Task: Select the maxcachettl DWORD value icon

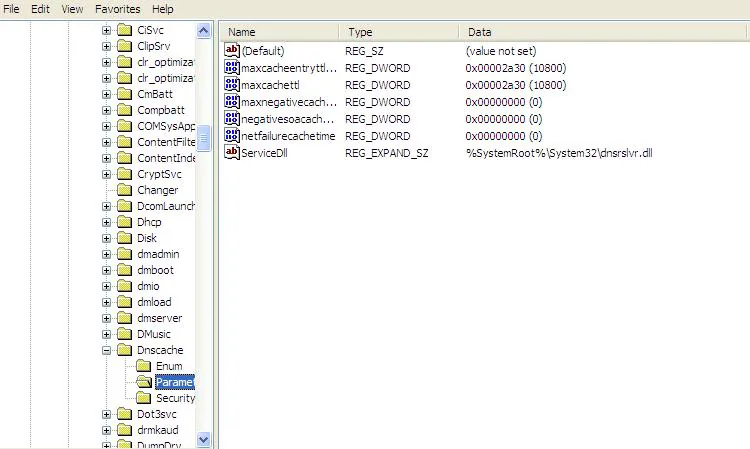Action: tap(232, 85)
